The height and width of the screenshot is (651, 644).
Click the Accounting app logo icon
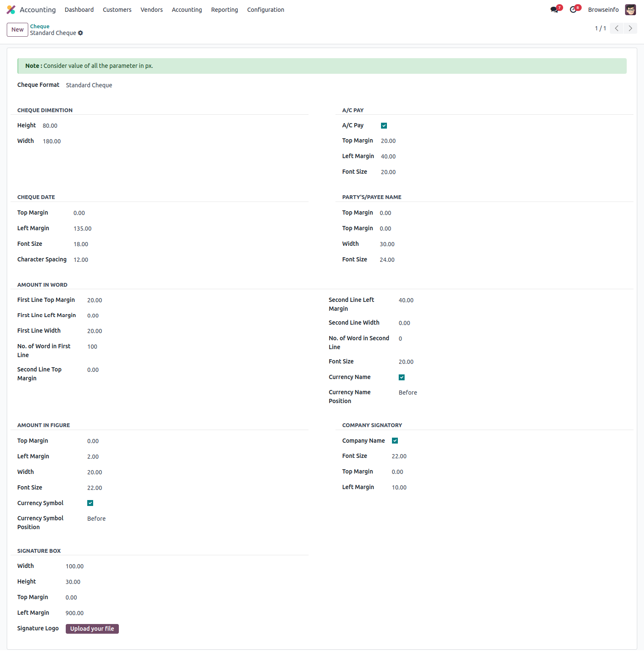pyautogui.click(x=11, y=10)
